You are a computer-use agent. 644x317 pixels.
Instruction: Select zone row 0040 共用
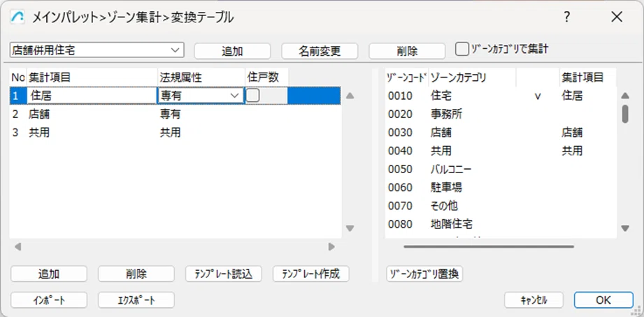(501, 151)
